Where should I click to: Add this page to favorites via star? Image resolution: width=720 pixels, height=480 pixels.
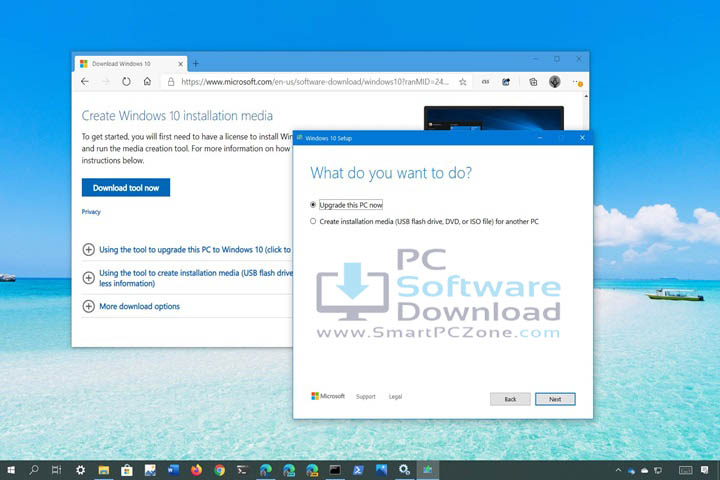[463, 82]
